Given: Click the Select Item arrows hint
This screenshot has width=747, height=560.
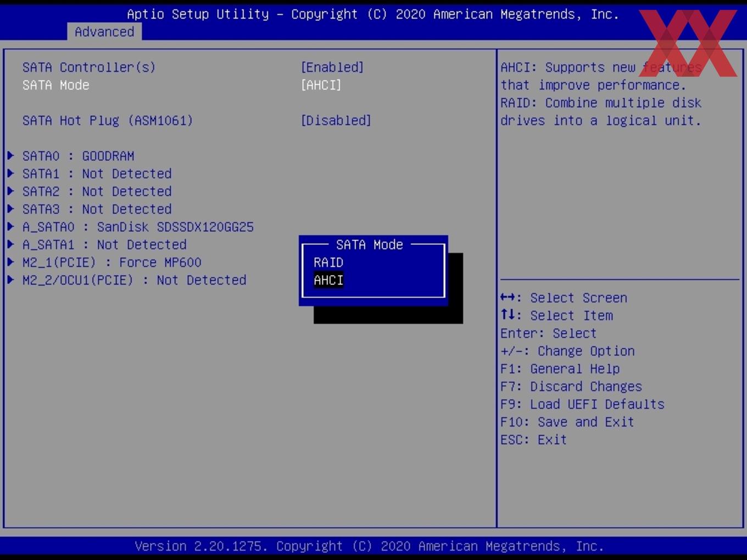Looking at the screenshot, I should [x=557, y=315].
